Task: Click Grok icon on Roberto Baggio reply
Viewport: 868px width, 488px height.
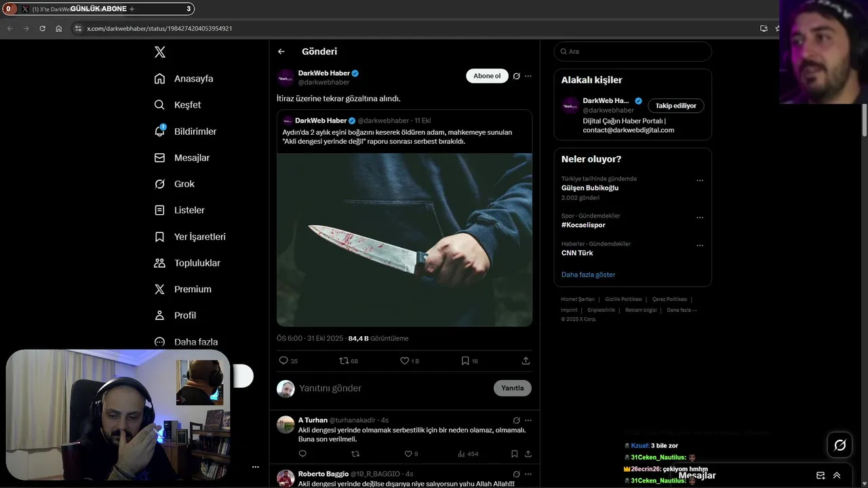Action: [x=516, y=474]
